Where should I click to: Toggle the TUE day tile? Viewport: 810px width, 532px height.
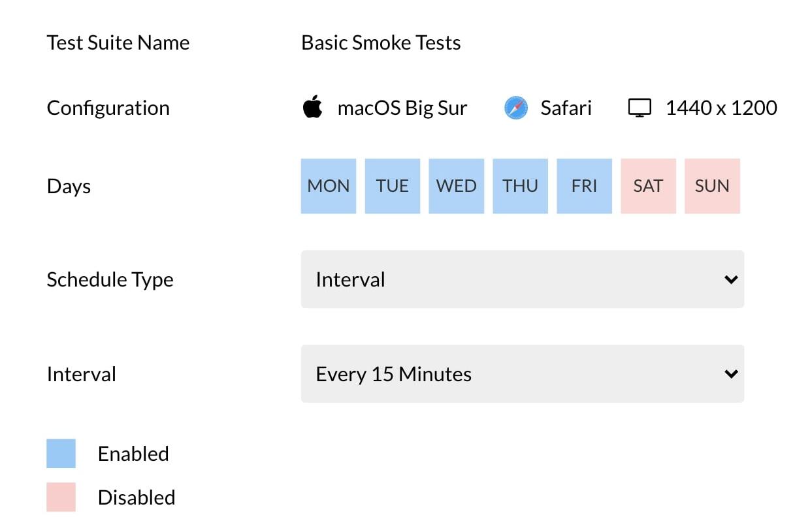click(x=393, y=186)
